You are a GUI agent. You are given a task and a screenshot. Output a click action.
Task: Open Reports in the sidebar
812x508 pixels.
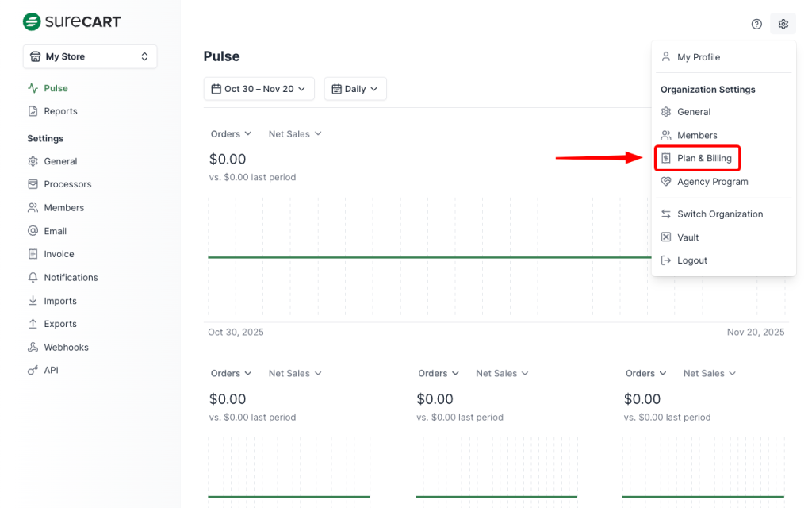pyautogui.click(x=60, y=111)
